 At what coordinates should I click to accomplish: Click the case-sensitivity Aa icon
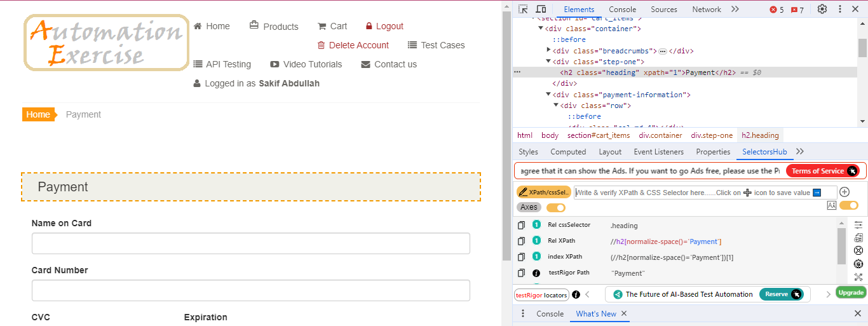tap(832, 205)
